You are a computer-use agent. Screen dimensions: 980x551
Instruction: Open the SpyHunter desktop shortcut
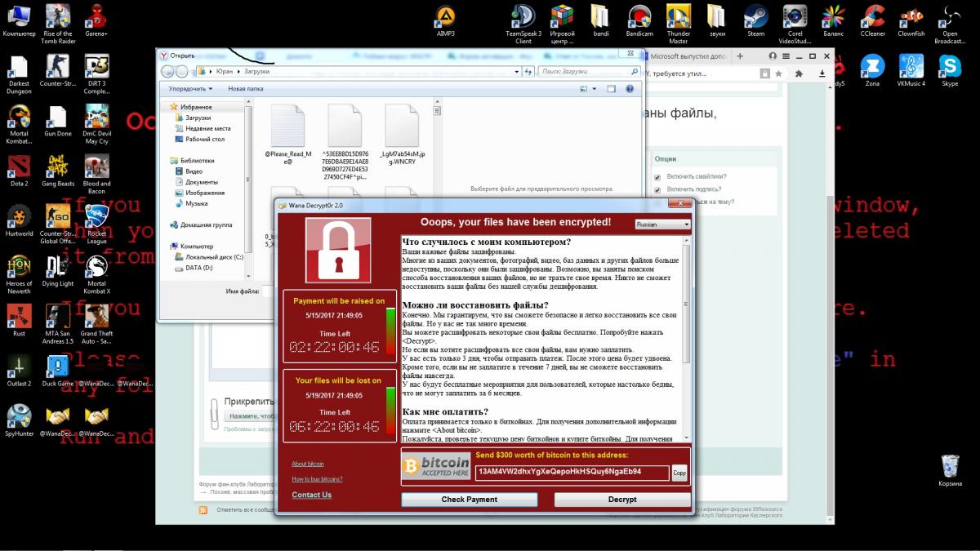pos(19,420)
